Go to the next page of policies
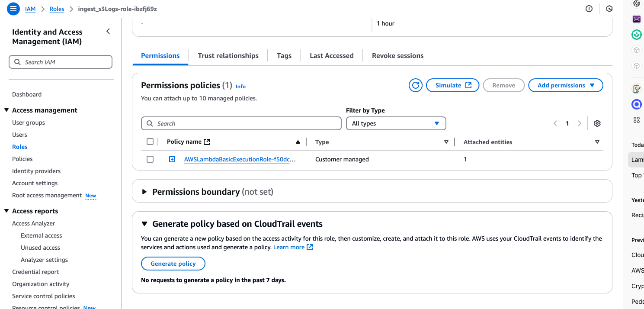 click(580, 123)
